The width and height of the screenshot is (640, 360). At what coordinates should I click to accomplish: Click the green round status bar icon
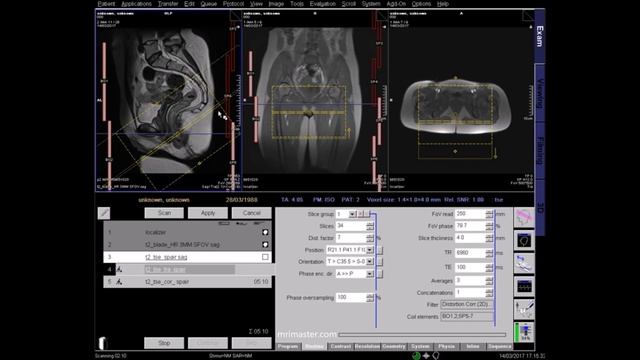(x=416, y=356)
